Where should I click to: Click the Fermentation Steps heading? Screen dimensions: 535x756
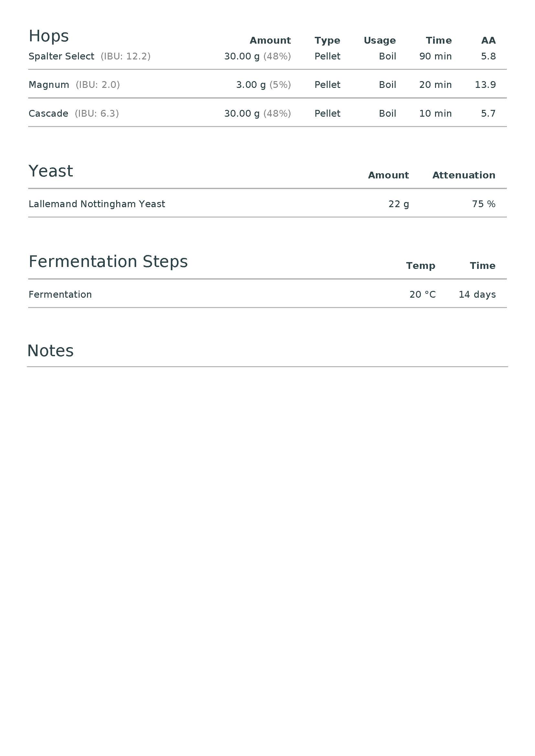click(108, 262)
